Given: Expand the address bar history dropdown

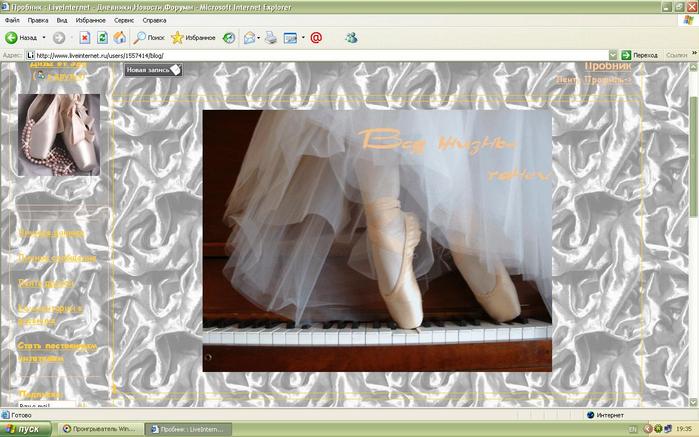Looking at the screenshot, I should (x=613, y=55).
